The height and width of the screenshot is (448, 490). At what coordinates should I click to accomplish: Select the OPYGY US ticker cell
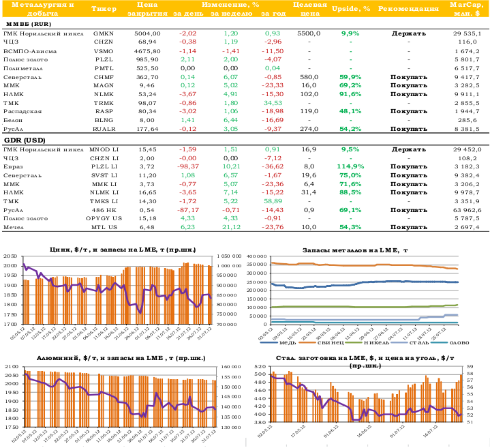tap(104, 218)
